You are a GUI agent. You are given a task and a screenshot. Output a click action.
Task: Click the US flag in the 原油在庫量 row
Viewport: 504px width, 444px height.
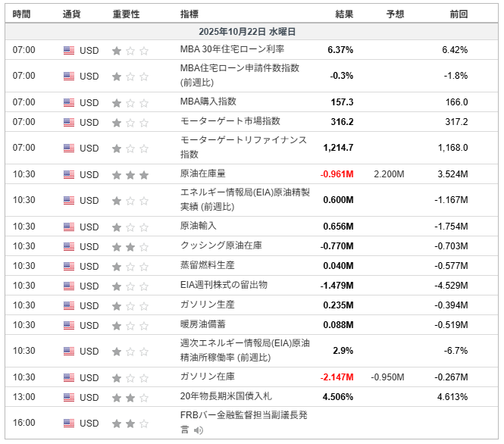69,174
